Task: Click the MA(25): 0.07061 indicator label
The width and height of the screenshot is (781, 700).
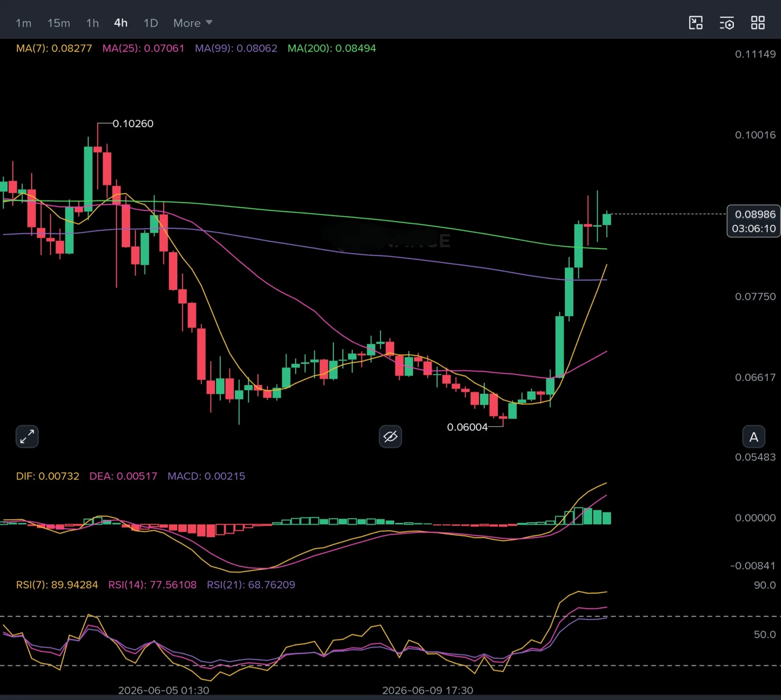Action: (x=143, y=49)
